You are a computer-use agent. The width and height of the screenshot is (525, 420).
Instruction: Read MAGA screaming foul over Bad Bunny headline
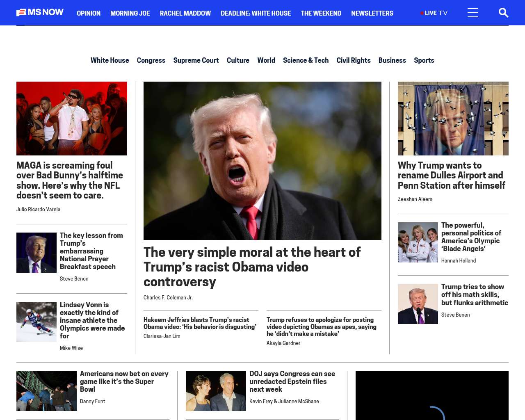70,180
